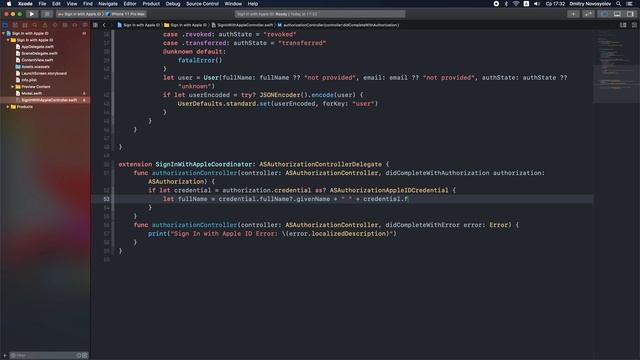Open the macOS Notification Center icon
Image resolution: width=640 pixels, height=360 pixels.
click(x=630, y=4)
